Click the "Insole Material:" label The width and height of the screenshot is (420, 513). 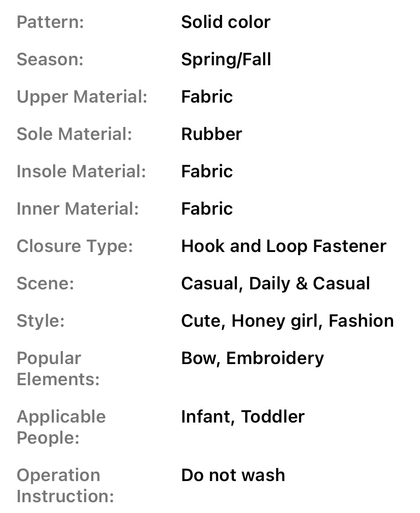(81, 171)
